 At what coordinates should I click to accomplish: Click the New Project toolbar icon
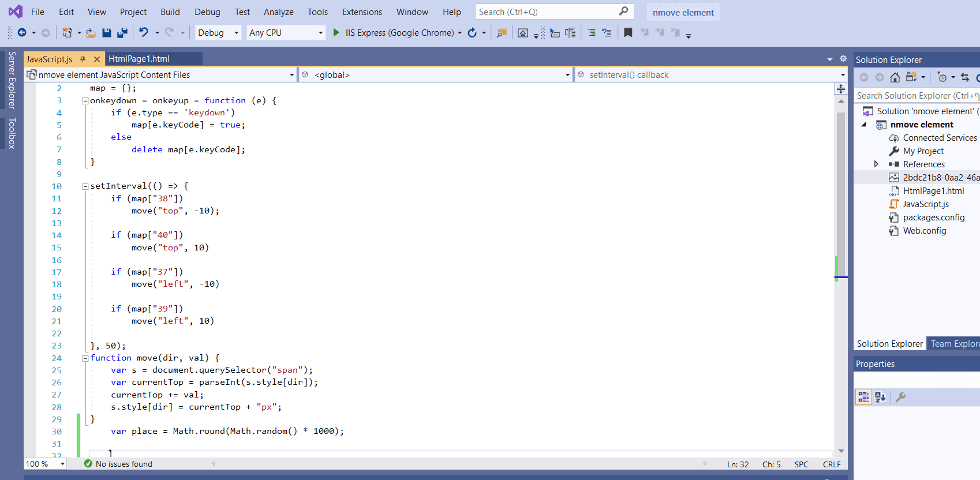click(68, 33)
